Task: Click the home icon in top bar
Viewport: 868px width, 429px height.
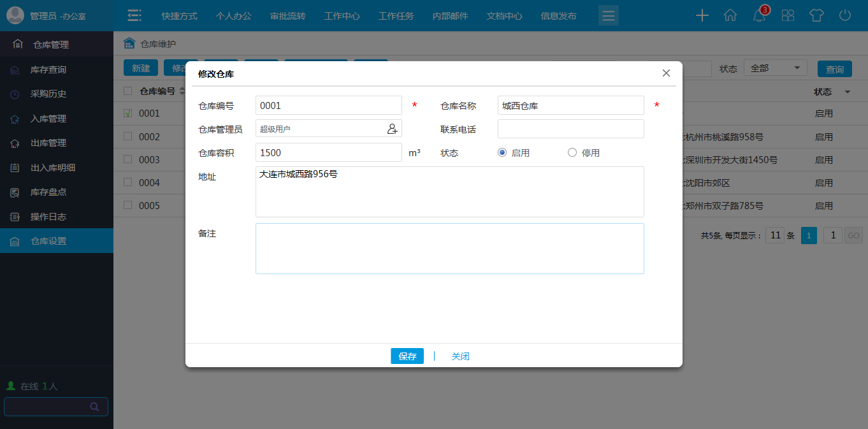Action: pyautogui.click(x=730, y=16)
